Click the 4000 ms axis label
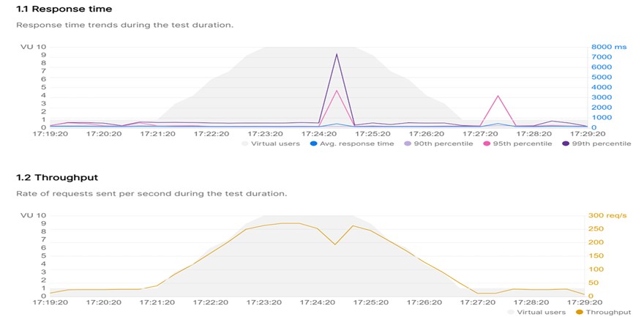 pos(602,87)
